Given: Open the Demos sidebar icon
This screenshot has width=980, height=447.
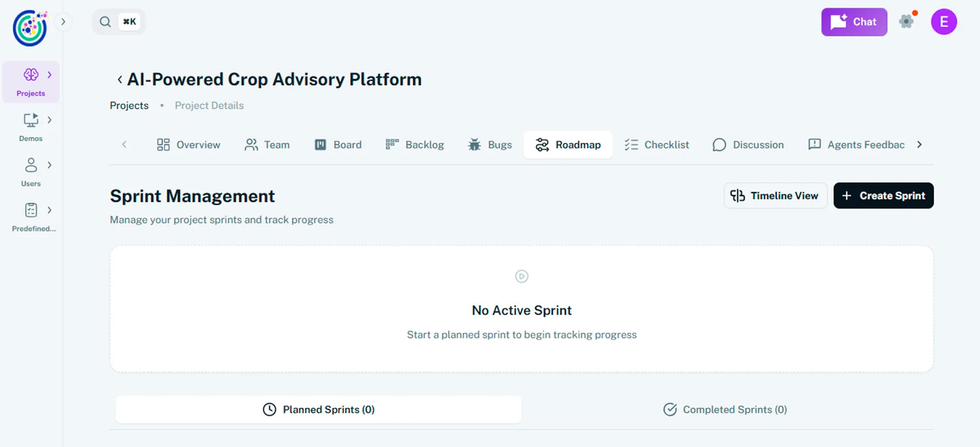Looking at the screenshot, I should click(31, 121).
